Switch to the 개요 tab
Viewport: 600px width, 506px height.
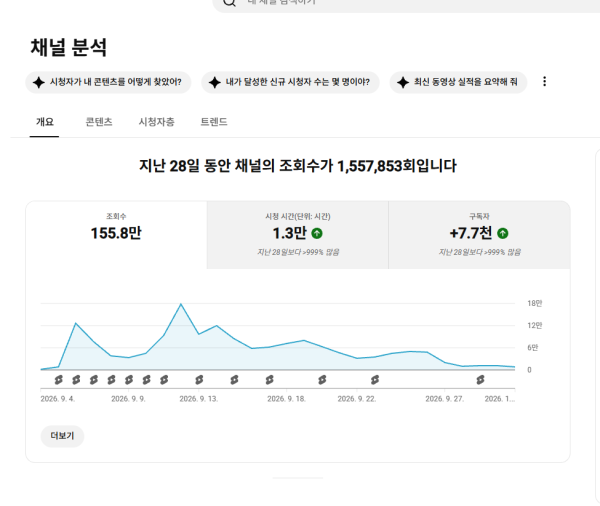tap(44, 122)
